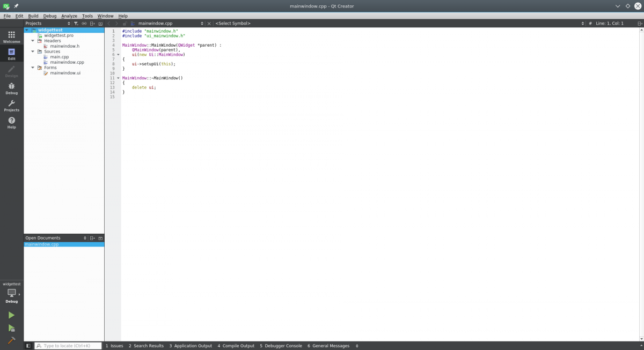Click the Type to locate search field
The height and width of the screenshot is (350, 644).
pyautogui.click(x=71, y=346)
